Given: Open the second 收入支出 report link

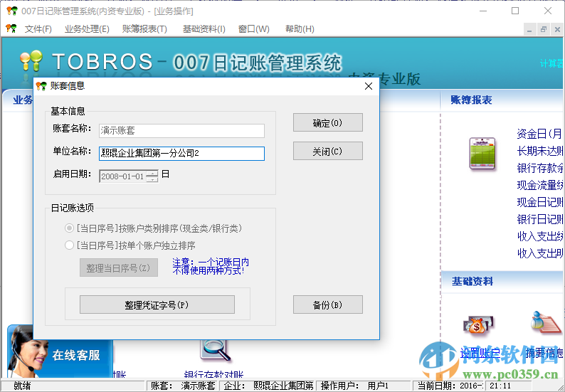Looking at the screenshot, I should [539, 253].
